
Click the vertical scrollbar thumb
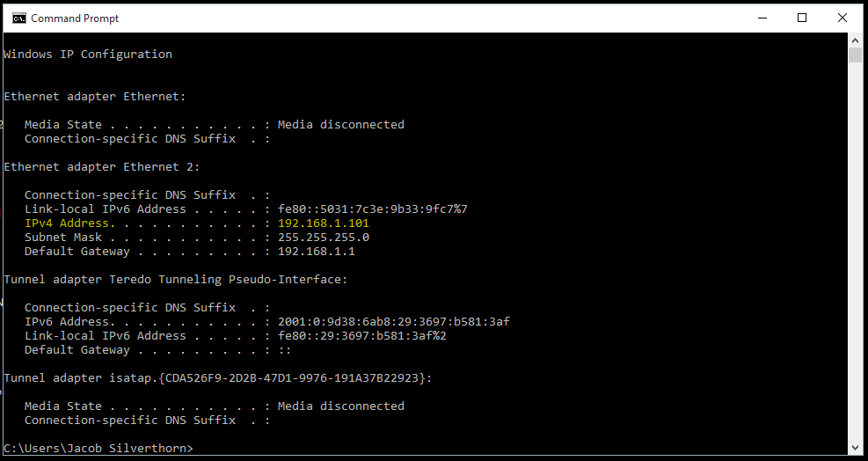pyautogui.click(x=855, y=55)
